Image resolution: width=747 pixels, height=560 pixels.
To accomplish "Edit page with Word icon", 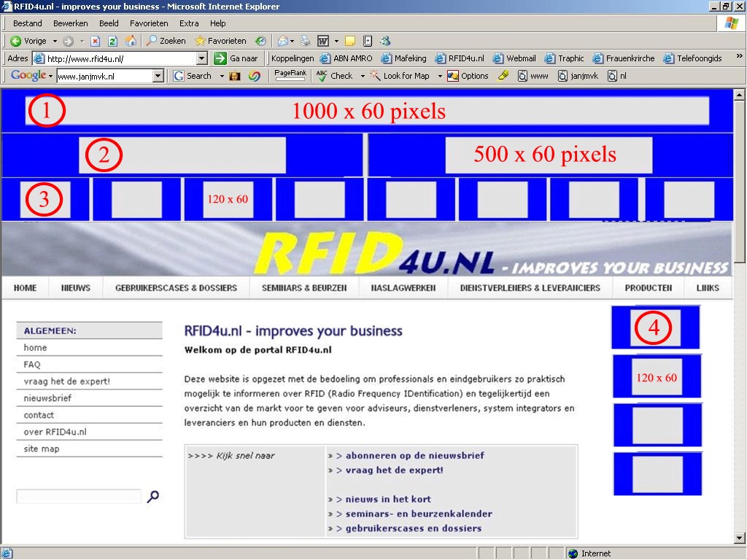I will 323,41.
